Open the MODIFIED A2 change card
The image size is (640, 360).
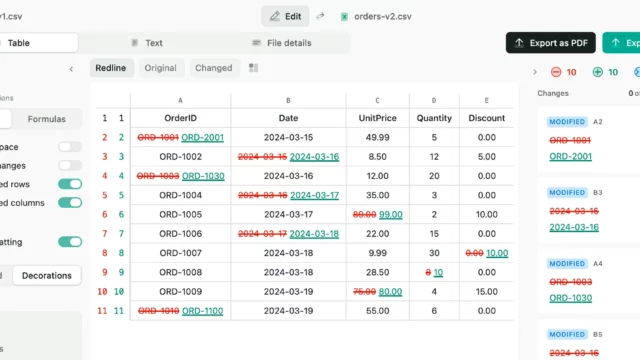point(589,139)
